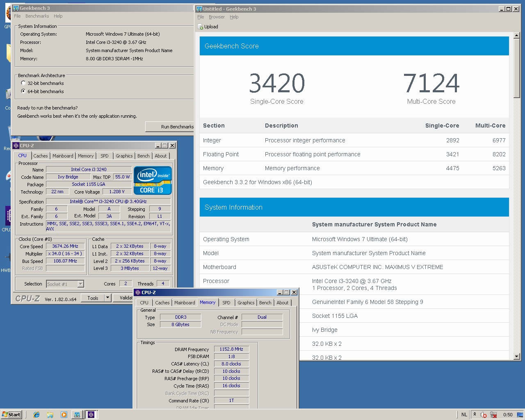Click the Geekbench 3 title bar icon
The height and width of the screenshot is (420, 525).
click(x=16, y=8)
